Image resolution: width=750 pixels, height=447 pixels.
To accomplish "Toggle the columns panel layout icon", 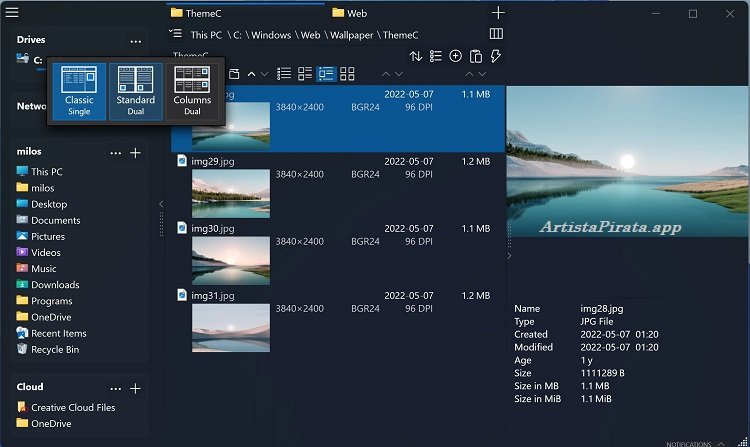I will click(x=496, y=34).
